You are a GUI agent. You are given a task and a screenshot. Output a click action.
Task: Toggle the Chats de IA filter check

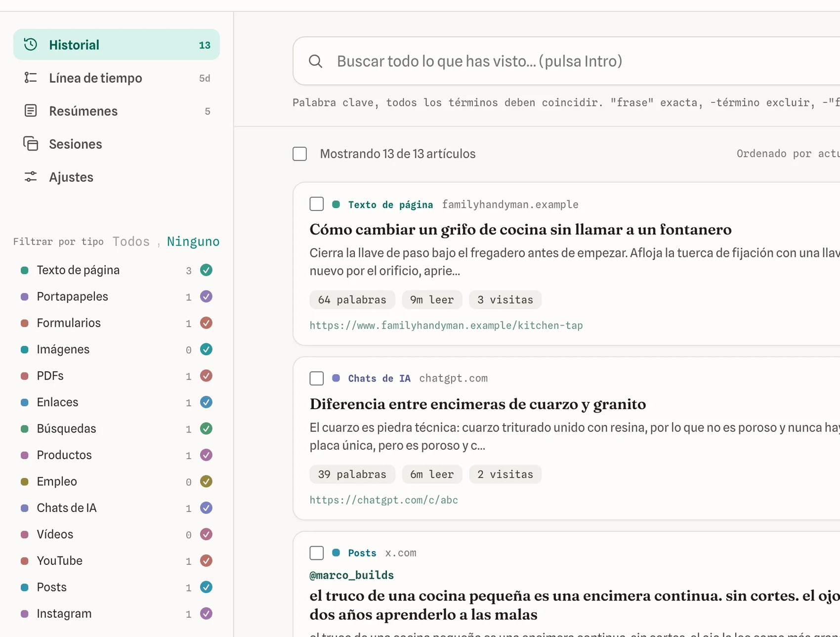[206, 508]
